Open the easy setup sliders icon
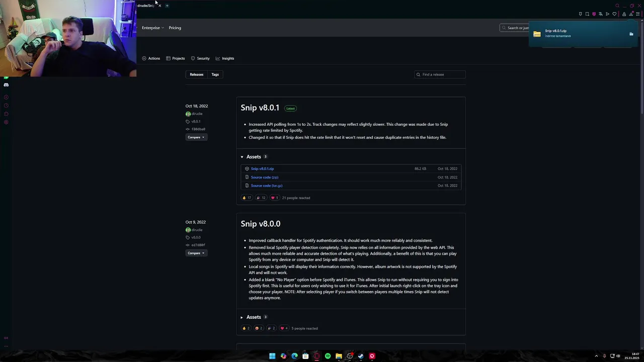This screenshot has width=644, height=362. (637, 14)
